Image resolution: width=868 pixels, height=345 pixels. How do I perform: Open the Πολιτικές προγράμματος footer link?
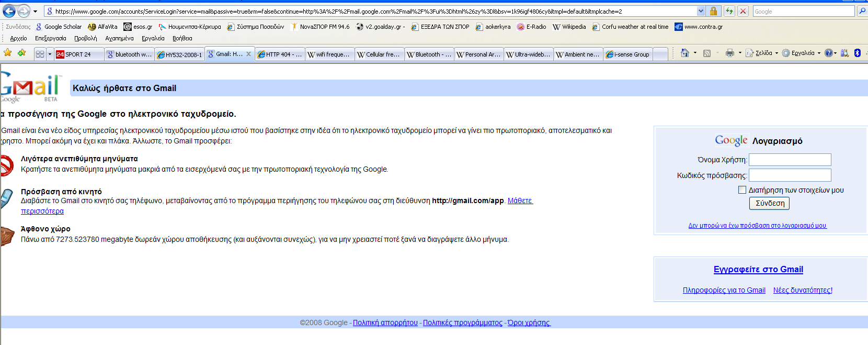(x=463, y=322)
